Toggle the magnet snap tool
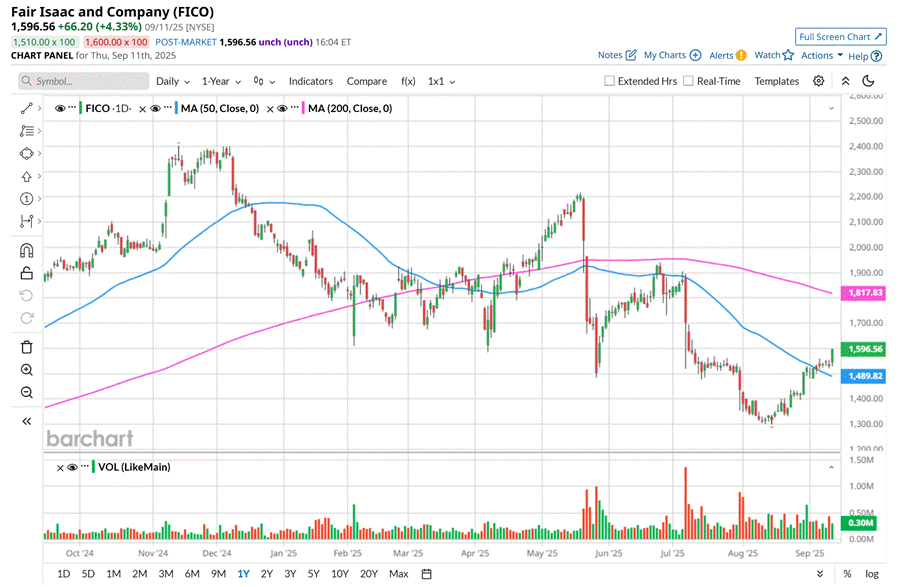This screenshot has height=587, width=903. pos(26,250)
